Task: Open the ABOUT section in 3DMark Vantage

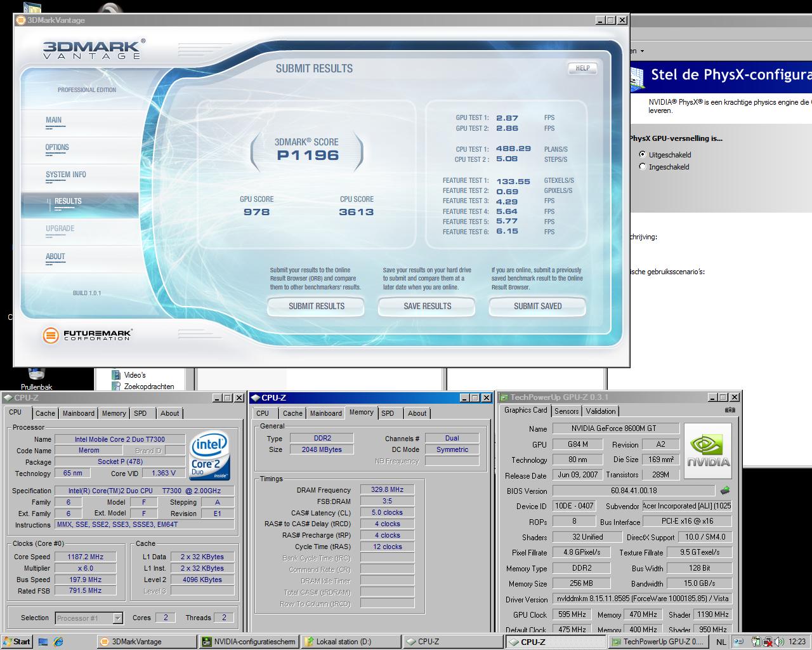Action: (x=55, y=256)
